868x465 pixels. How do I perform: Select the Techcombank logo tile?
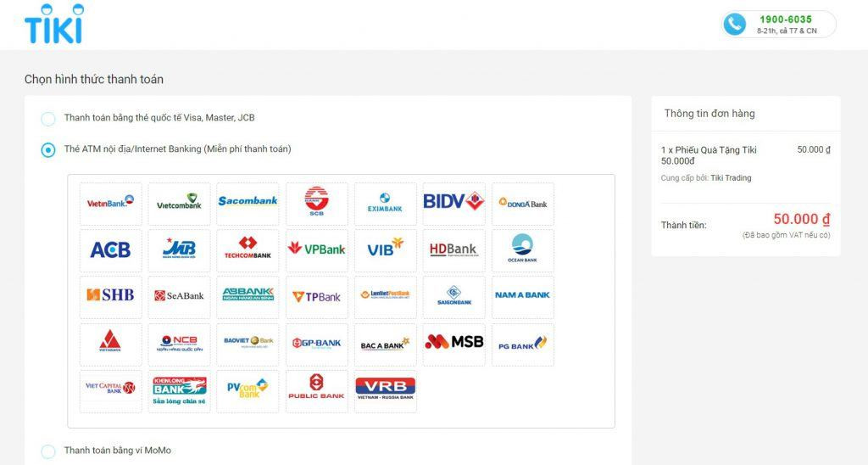pos(248,250)
